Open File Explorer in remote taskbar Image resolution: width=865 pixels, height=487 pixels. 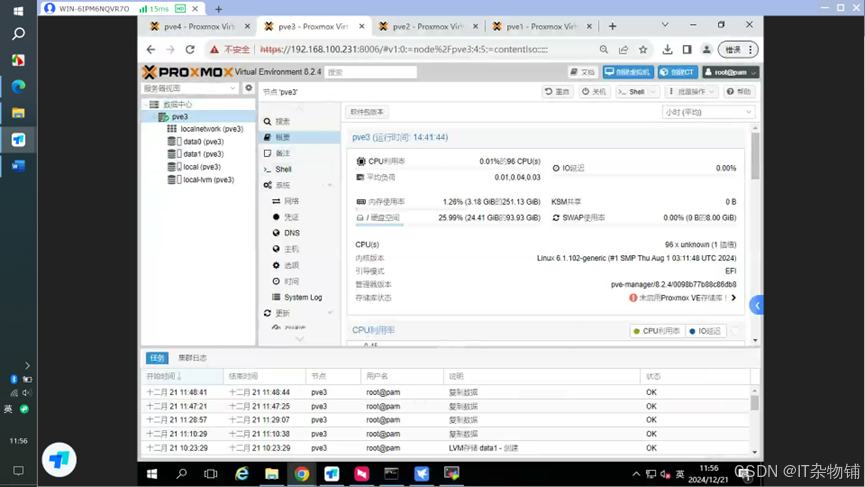pyautogui.click(x=271, y=474)
